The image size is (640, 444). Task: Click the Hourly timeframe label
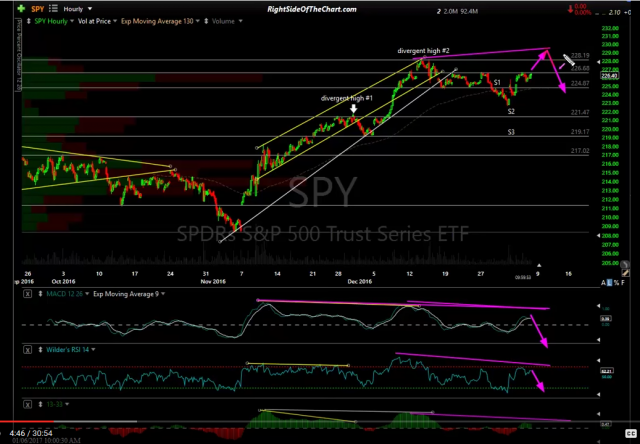click(73, 9)
